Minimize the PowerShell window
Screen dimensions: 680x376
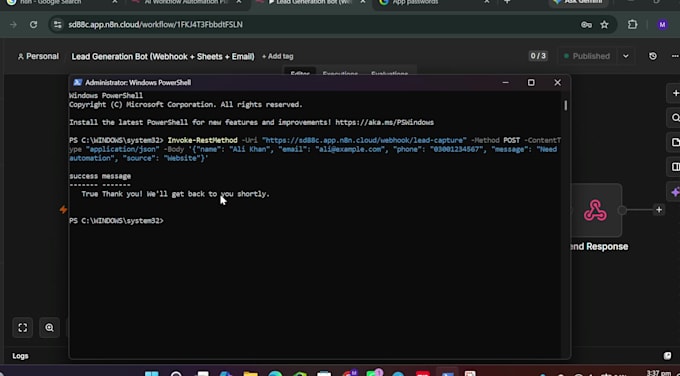(505, 82)
